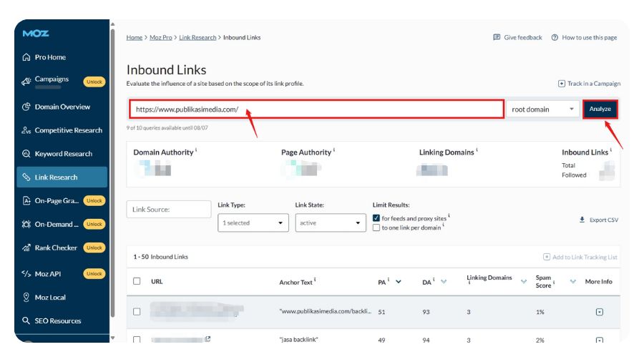Click the Domain Authority info icon
The height and width of the screenshot is (362, 644).
point(196,150)
